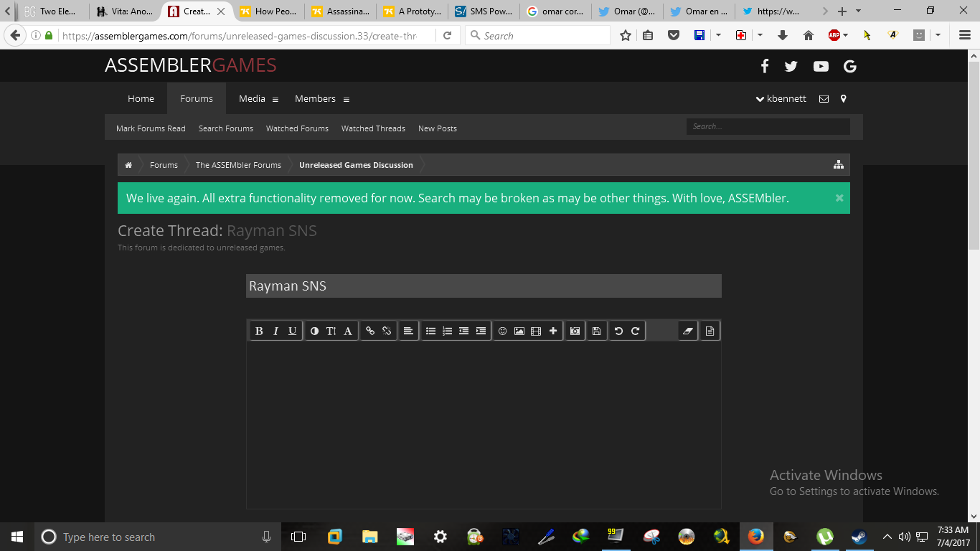
Task: Open the forum sitemap tree icon
Action: [838, 165]
